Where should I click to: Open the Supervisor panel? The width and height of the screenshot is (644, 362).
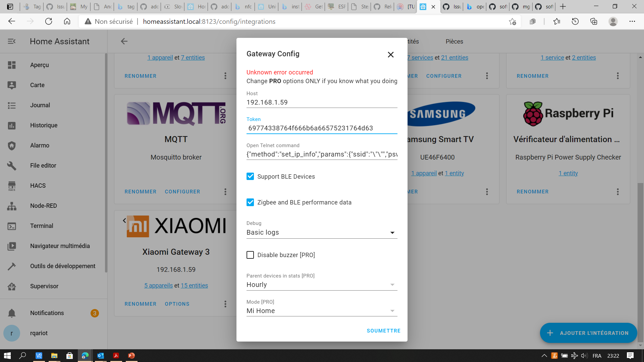coord(44,286)
